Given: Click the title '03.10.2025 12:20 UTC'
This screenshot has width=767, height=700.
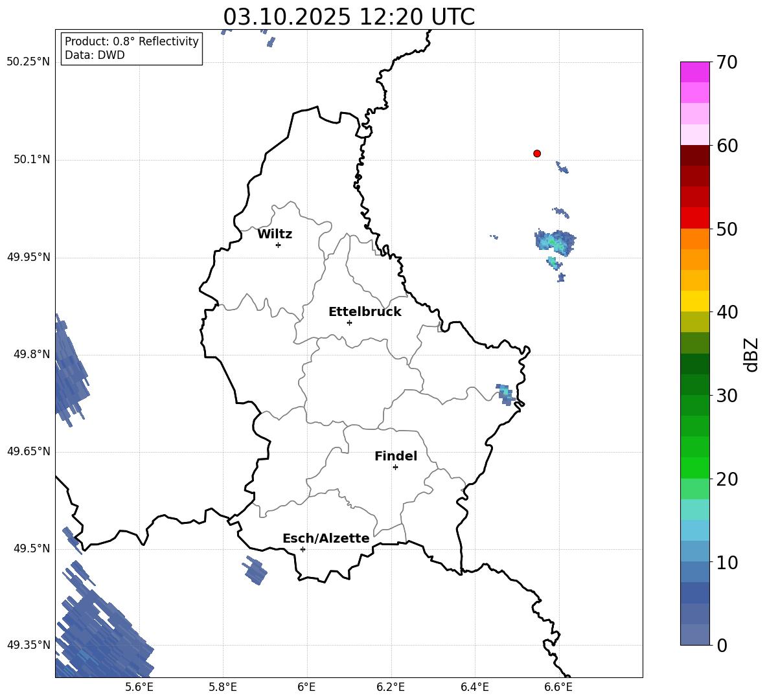Looking at the screenshot, I should pyautogui.click(x=349, y=17).
